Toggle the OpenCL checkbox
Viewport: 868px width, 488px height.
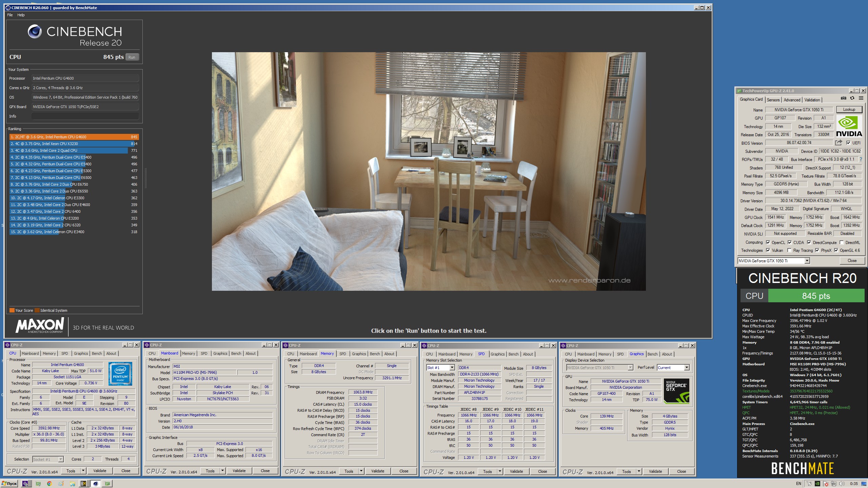pyautogui.click(x=768, y=242)
